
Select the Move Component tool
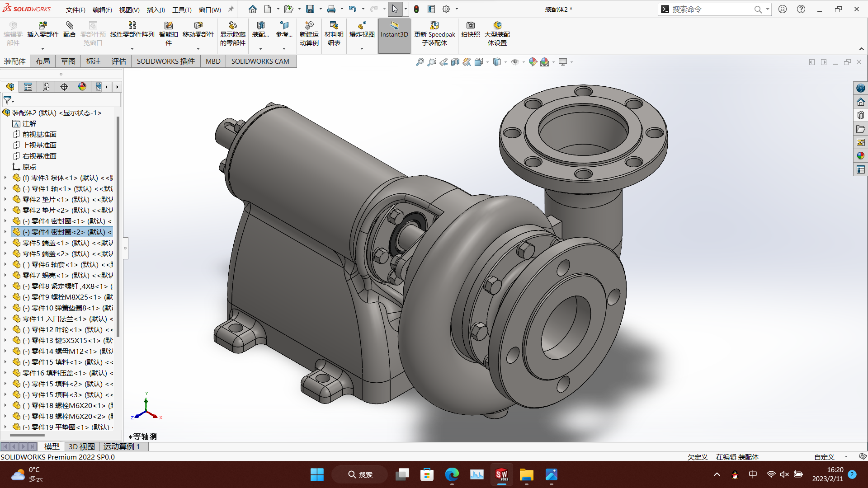click(198, 29)
